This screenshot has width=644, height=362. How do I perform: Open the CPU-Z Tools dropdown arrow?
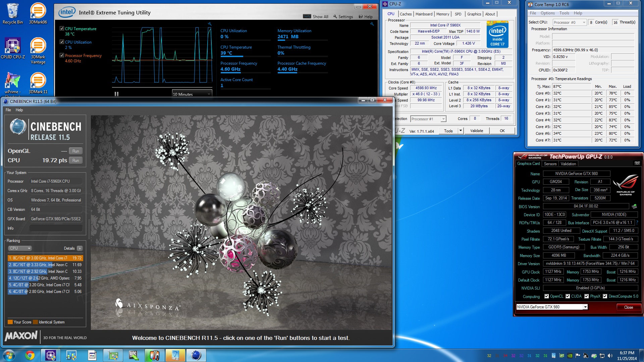point(461,131)
